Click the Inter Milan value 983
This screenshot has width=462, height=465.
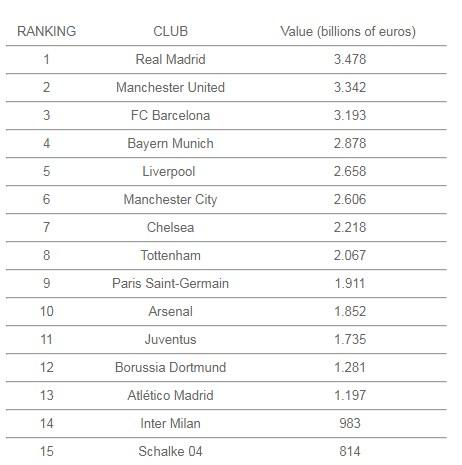[x=350, y=423]
